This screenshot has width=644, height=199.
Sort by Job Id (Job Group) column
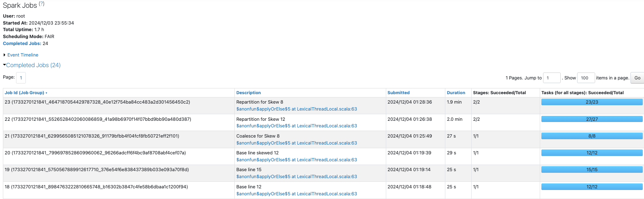coord(26,93)
